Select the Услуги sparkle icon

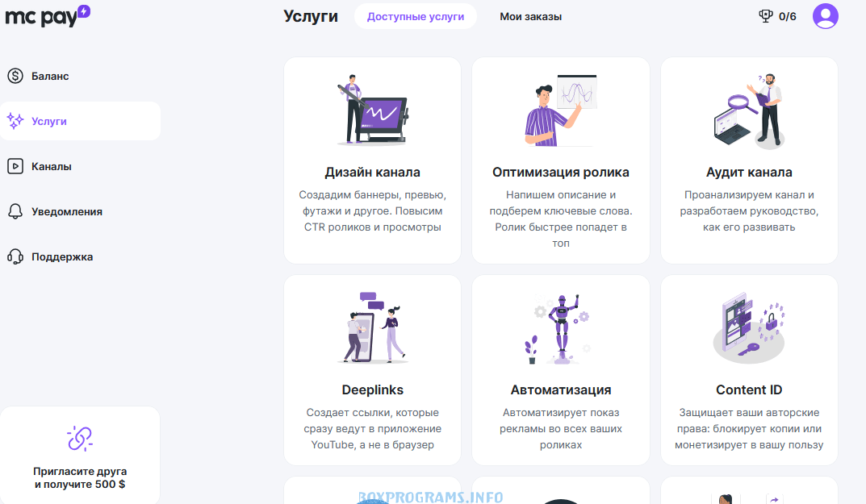click(x=15, y=121)
